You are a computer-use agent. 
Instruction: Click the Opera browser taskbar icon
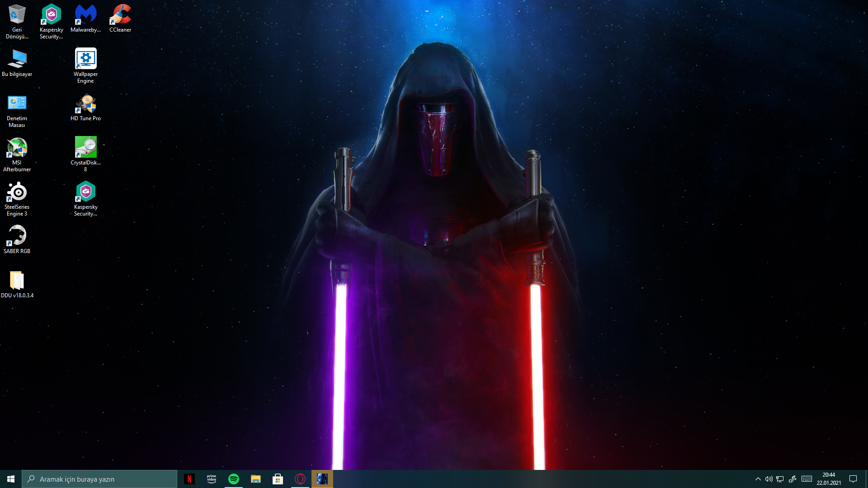click(x=300, y=479)
